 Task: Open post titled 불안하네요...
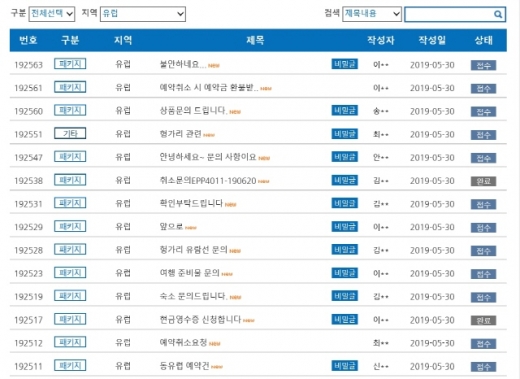tap(182, 64)
